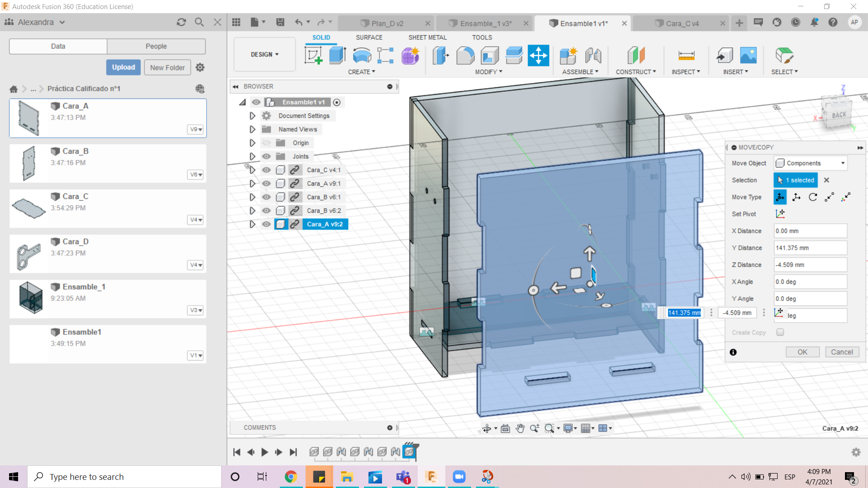The image size is (868, 488).
Task: Select the Shell tool
Action: click(x=490, y=56)
